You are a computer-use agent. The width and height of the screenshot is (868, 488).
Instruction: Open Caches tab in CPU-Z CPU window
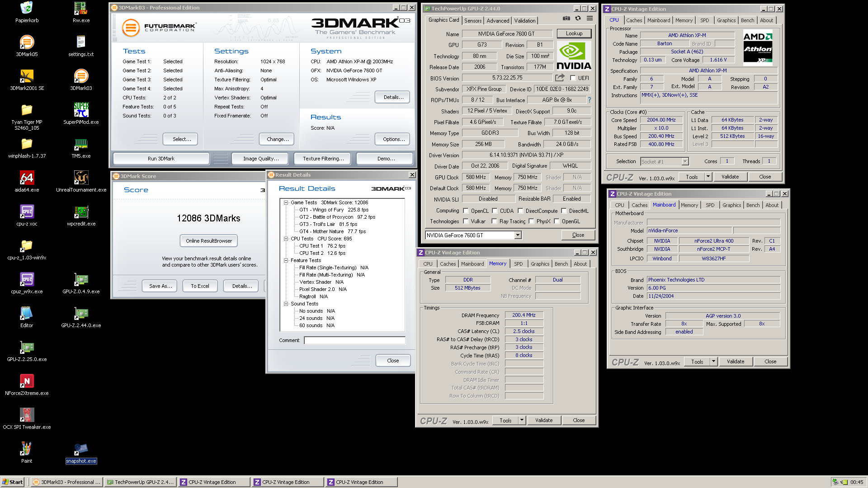[x=634, y=20]
